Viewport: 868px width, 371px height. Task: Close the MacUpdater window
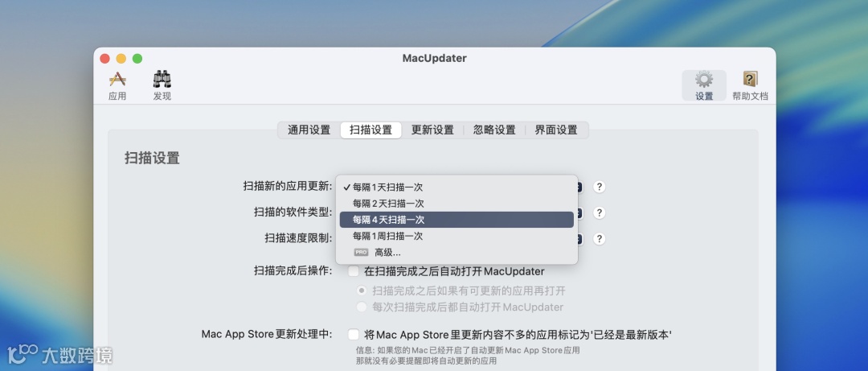[x=105, y=59]
